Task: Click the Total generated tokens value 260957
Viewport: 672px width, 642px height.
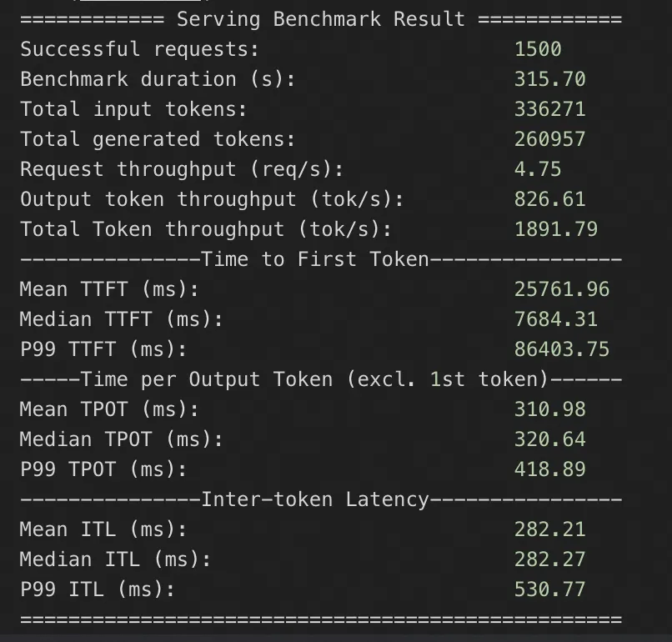Action: tap(549, 139)
